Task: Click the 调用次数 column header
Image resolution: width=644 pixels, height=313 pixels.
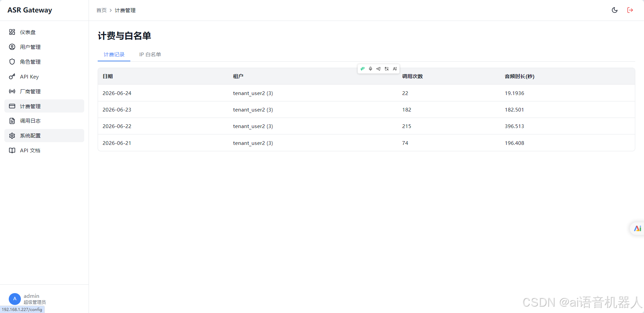Action: click(412, 76)
